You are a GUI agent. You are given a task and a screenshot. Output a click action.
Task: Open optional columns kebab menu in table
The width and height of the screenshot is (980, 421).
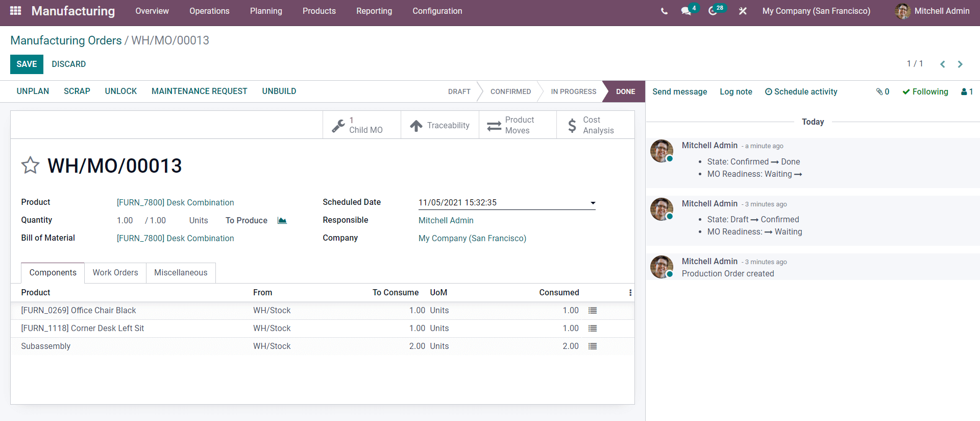[630, 293]
